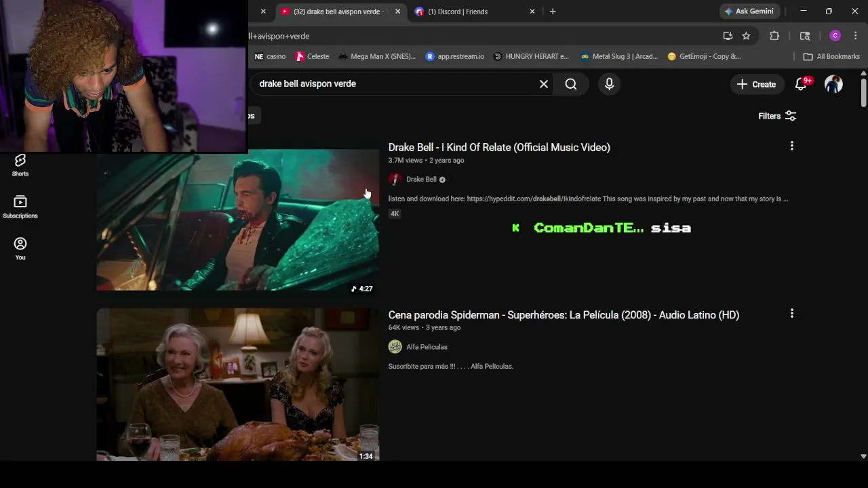
Task: Open YouTube notifications bell
Action: coord(801,84)
